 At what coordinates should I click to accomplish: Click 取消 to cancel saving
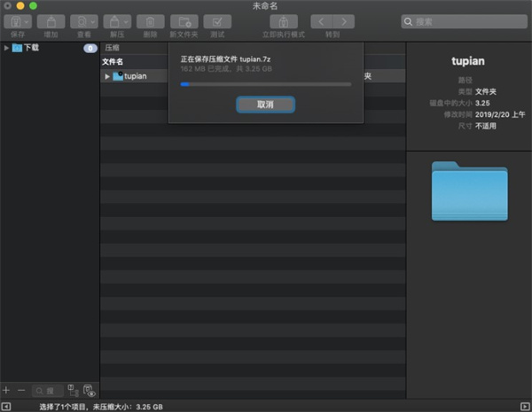click(x=265, y=105)
